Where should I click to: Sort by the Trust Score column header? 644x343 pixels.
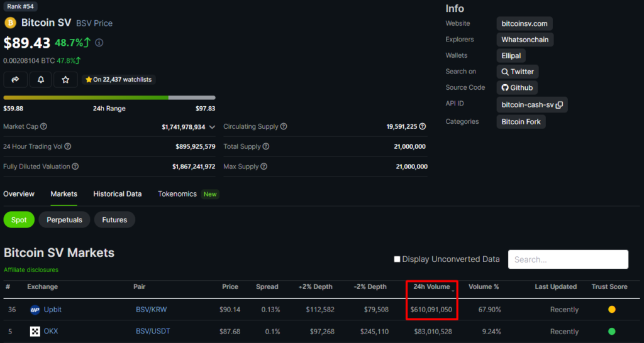click(x=609, y=287)
